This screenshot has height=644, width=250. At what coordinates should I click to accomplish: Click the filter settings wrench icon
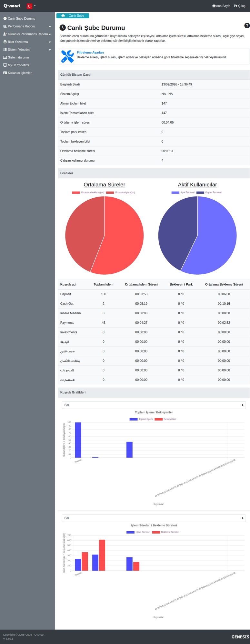coord(67,56)
